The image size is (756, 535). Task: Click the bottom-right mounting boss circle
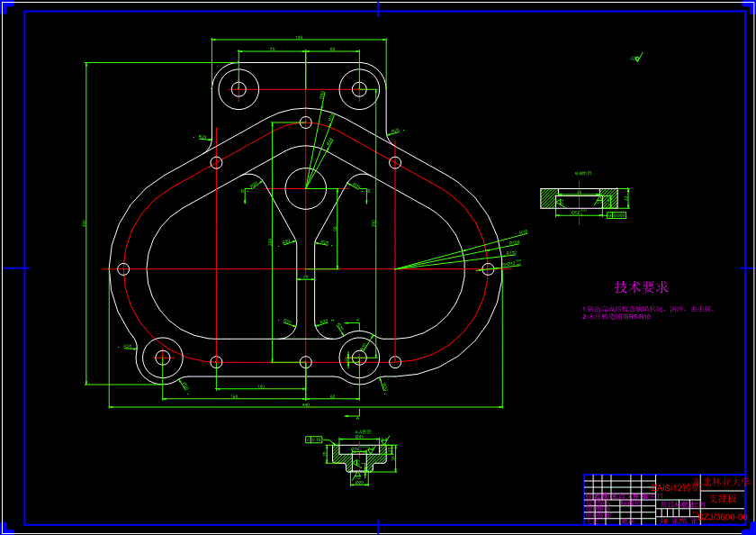coord(359,358)
